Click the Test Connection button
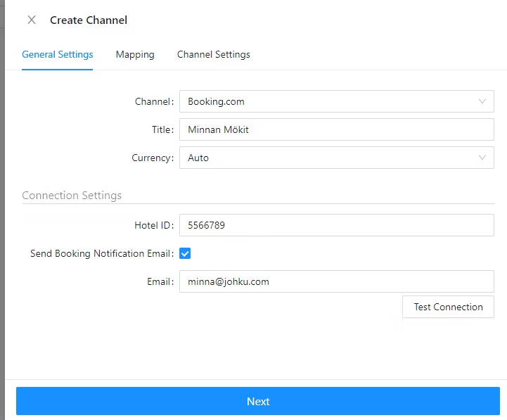The width and height of the screenshot is (507, 420). [x=448, y=307]
